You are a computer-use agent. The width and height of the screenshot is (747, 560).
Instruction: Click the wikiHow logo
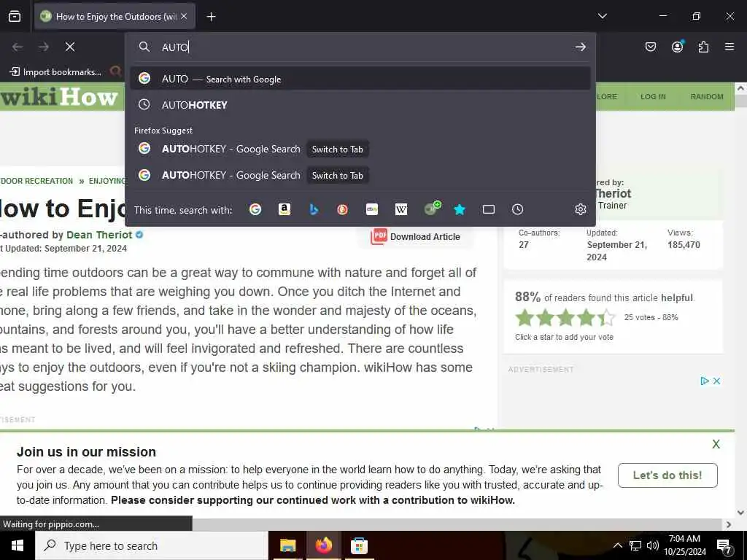click(x=59, y=97)
